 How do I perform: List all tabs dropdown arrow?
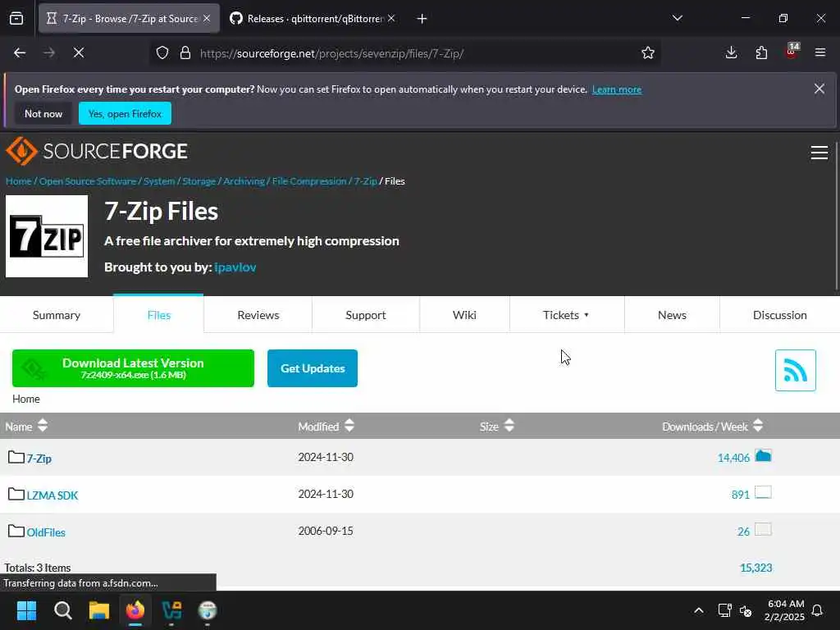click(677, 18)
